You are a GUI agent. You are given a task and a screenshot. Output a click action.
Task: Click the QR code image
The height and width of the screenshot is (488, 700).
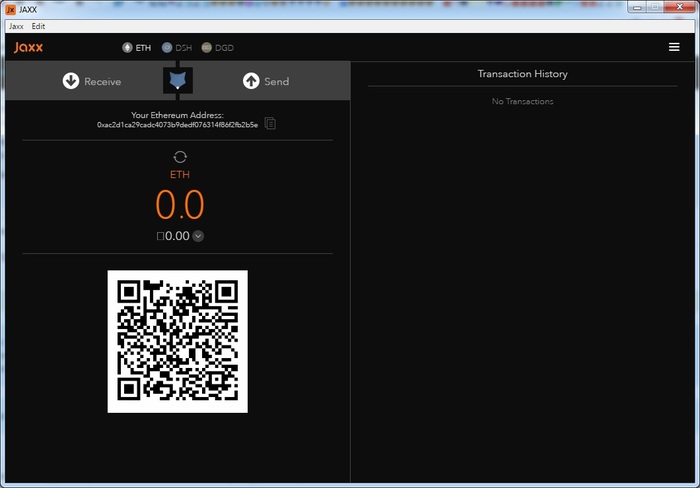(x=178, y=341)
